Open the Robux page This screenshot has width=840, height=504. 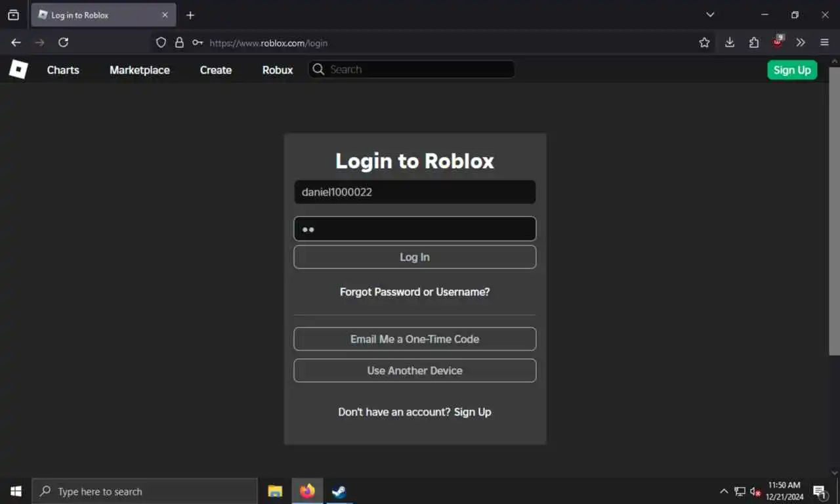278,70
